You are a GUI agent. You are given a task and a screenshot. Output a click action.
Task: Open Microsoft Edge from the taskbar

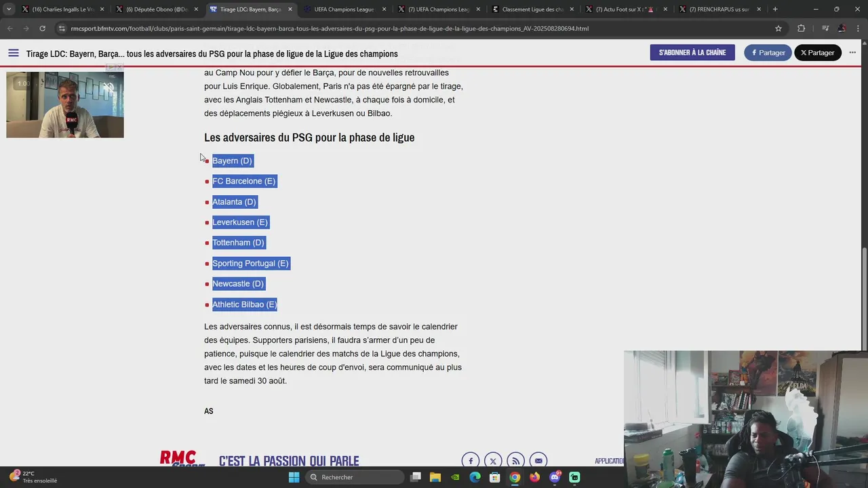coord(475,477)
